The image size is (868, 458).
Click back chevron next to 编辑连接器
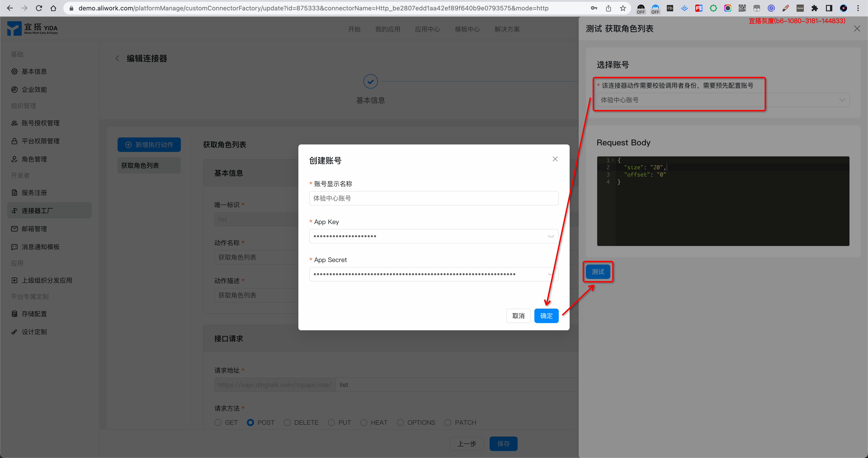point(117,58)
